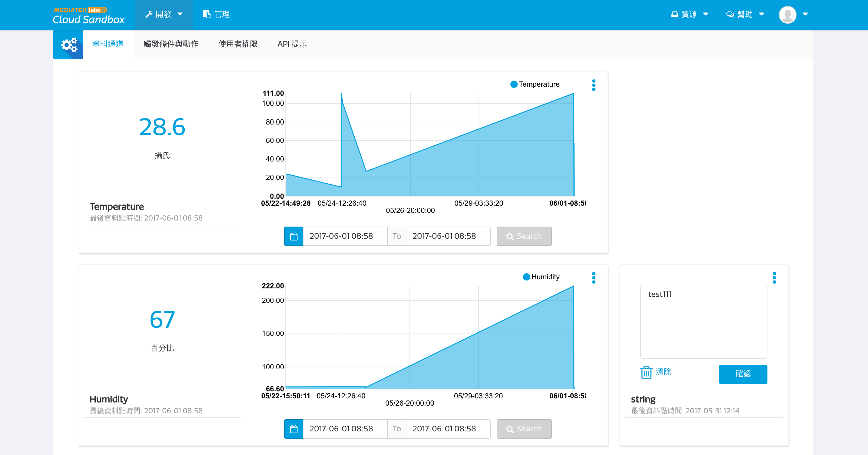Expand the 開發 dropdown menu
The height and width of the screenshot is (455, 868).
(164, 15)
